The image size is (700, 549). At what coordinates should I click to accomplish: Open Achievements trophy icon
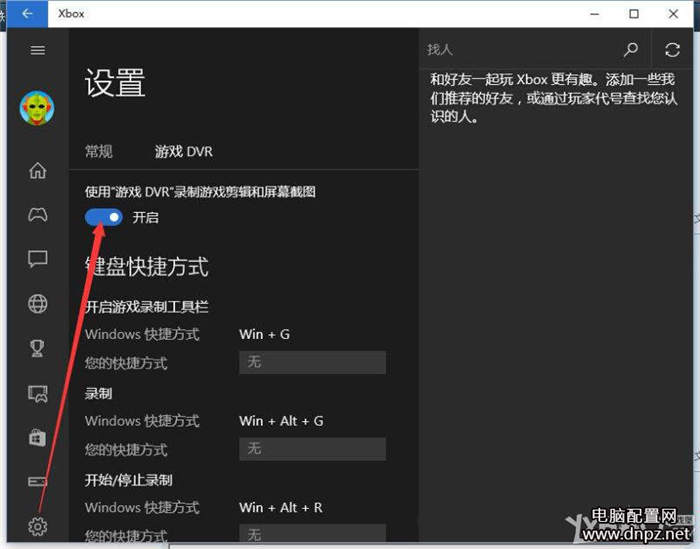click(x=38, y=348)
